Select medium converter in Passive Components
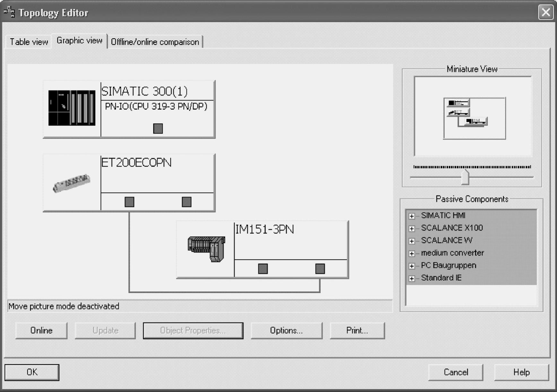Viewport: 557px width, 392px height. tap(452, 253)
